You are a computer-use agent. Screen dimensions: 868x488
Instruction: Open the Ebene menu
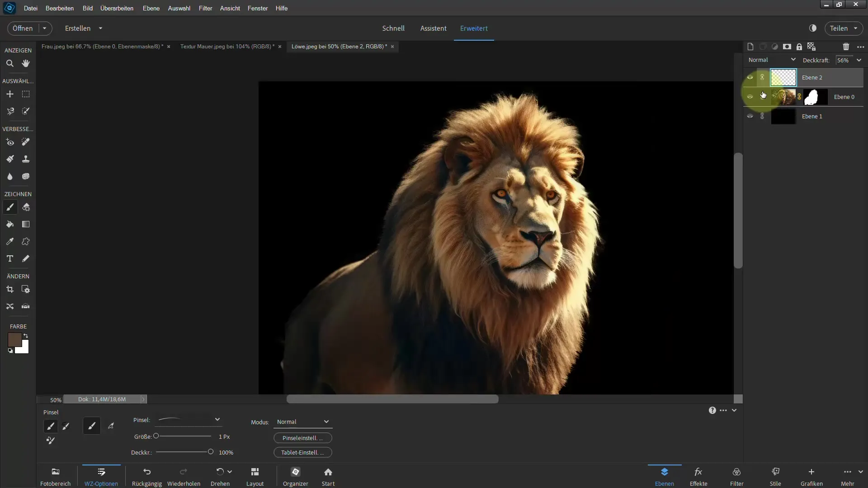point(151,8)
